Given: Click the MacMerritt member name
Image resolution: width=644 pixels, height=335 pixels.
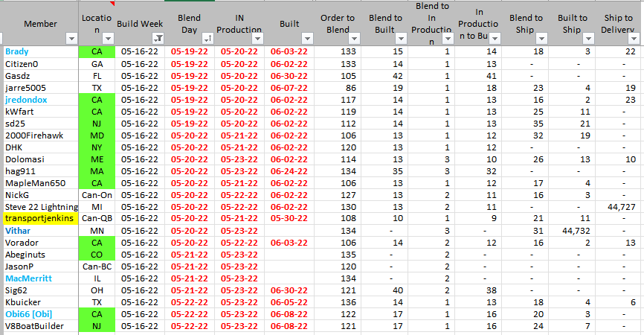Looking at the screenshot, I should click(x=28, y=278).
